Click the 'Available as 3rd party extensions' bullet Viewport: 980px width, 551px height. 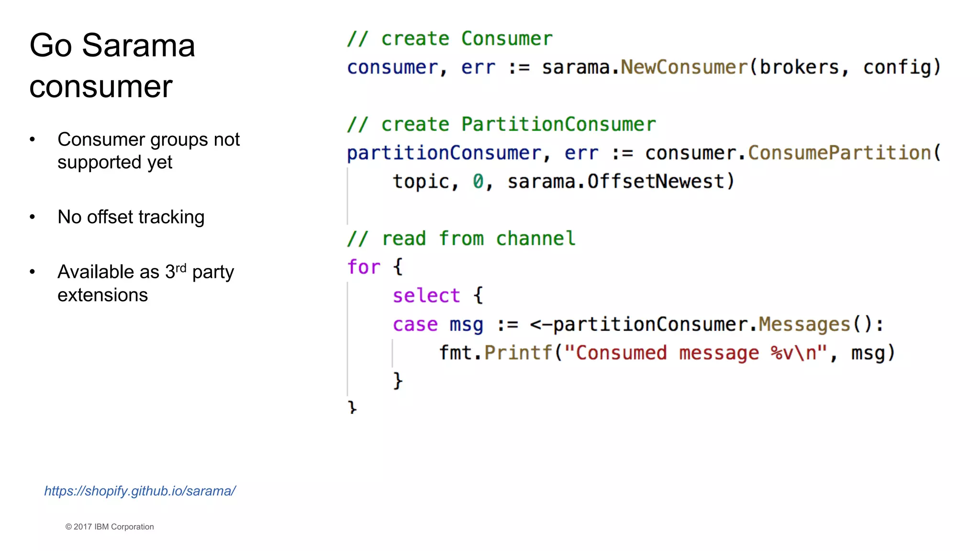pos(145,283)
